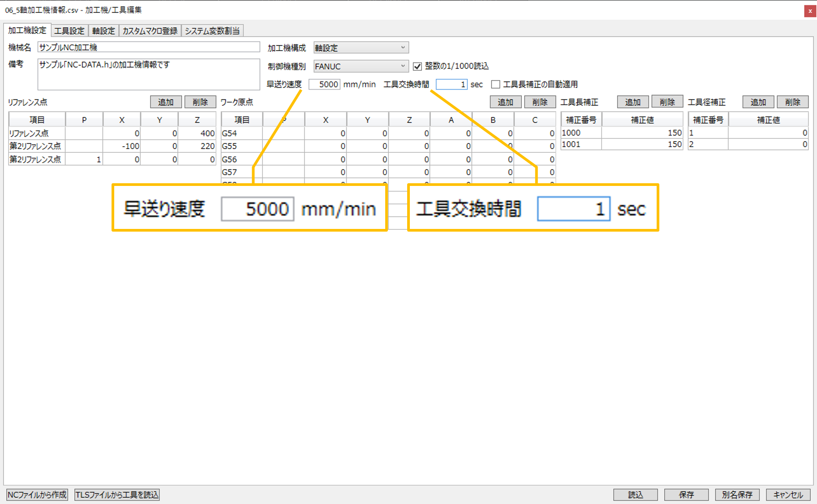Open the 軸設定 tab
817x504 pixels.
click(103, 31)
